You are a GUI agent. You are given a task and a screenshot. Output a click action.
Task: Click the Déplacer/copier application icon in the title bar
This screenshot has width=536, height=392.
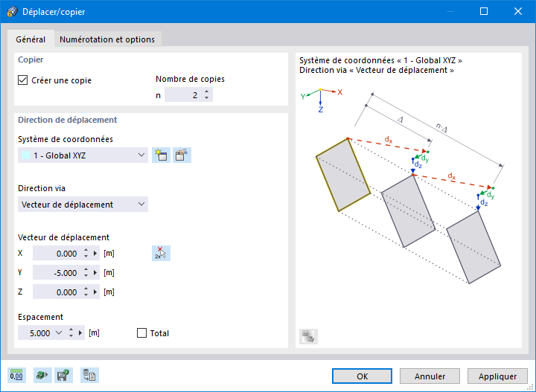(13, 12)
